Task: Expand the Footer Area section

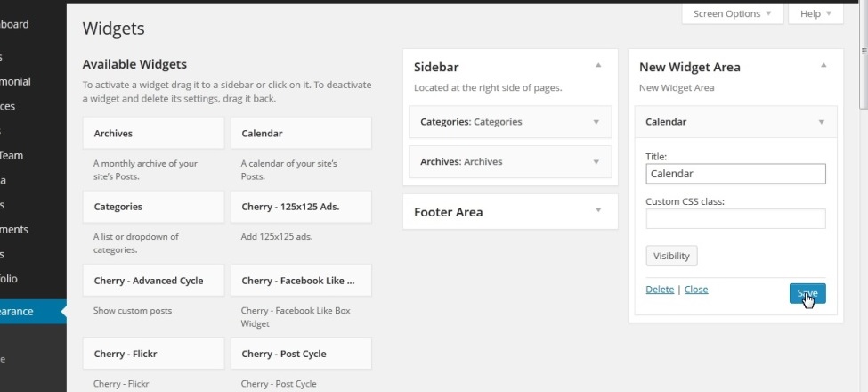Action: (598, 211)
